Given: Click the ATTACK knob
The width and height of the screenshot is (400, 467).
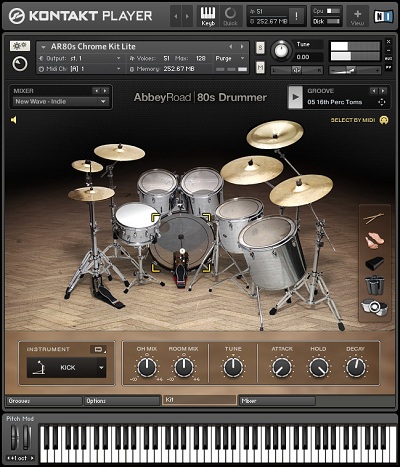Looking at the screenshot, I should point(282,367).
